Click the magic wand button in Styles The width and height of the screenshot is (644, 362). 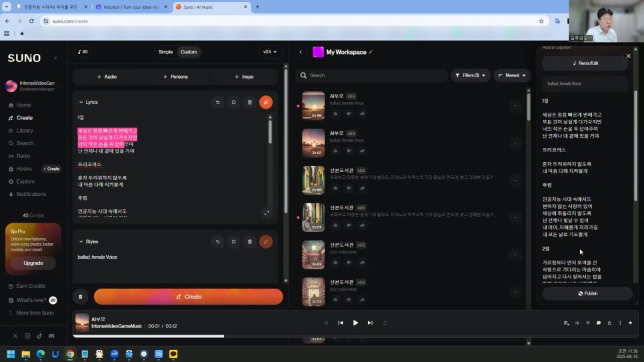pyautogui.click(x=266, y=241)
